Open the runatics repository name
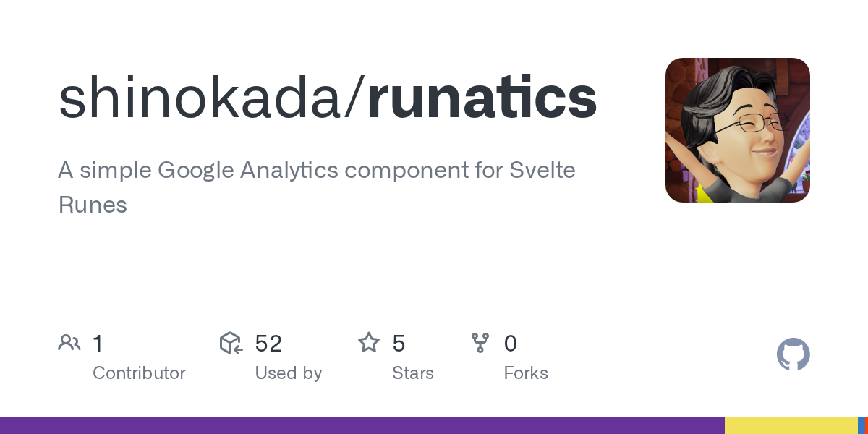This screenshot has width=868, height=434. coord(482,99)
